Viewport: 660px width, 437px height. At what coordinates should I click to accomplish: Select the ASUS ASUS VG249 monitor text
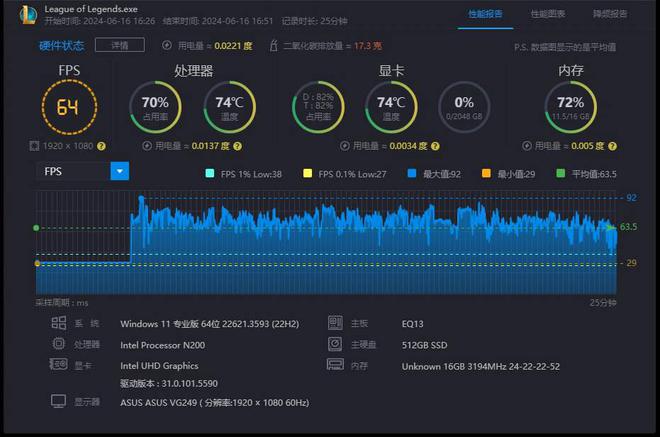coord(215,402)
